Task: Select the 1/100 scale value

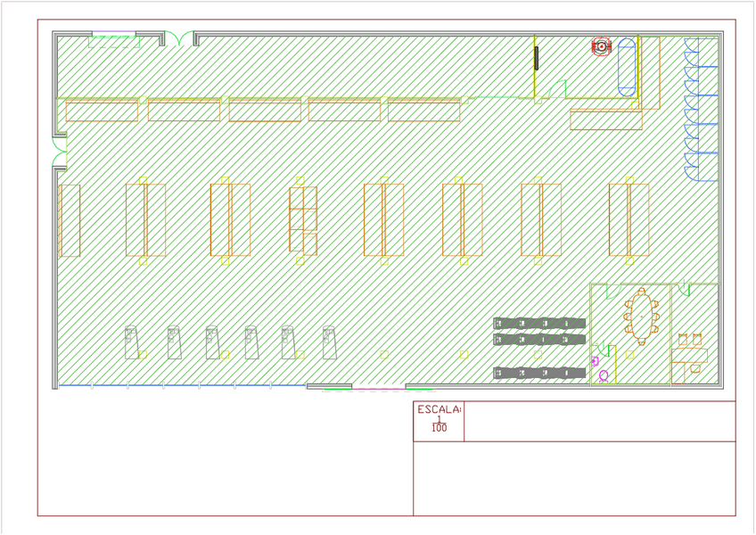Action: 439,424
